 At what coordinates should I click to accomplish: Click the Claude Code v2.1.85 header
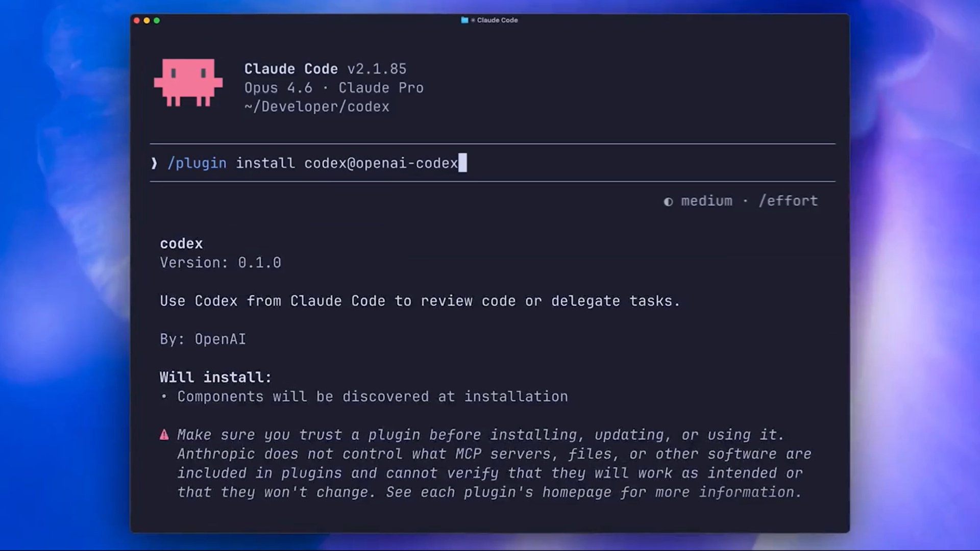326,69
